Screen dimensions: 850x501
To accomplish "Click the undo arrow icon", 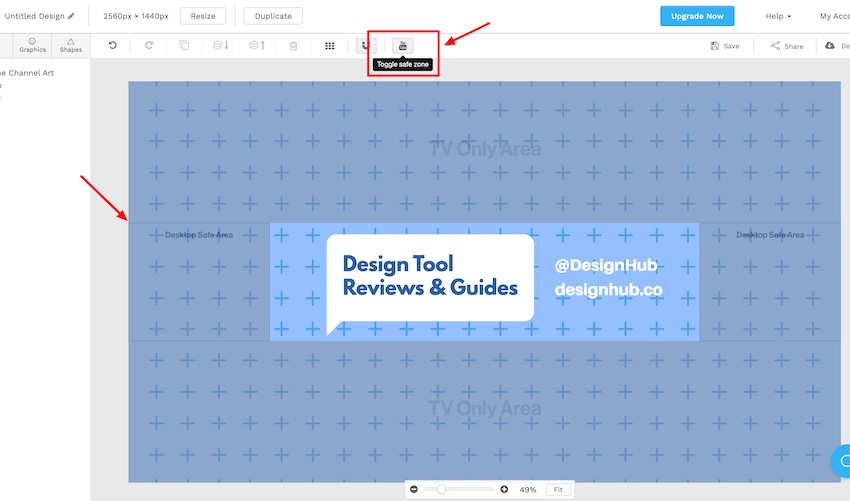I will click(112, 46).
